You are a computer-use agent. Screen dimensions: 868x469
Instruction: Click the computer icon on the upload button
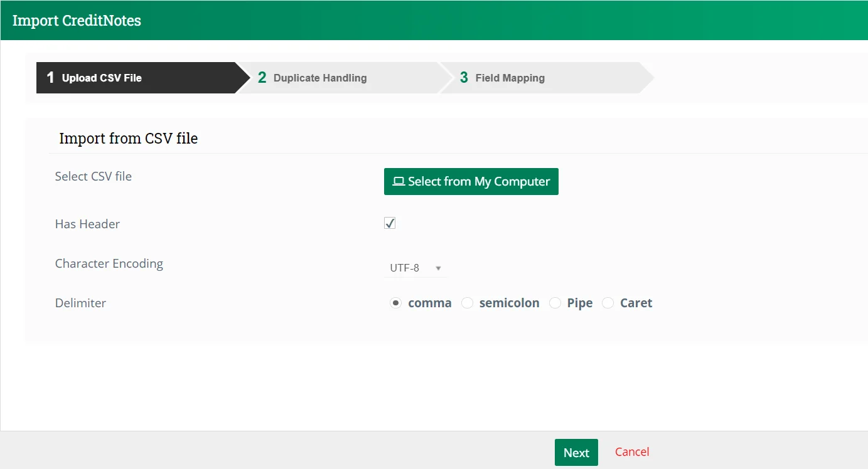coord(399,181)
